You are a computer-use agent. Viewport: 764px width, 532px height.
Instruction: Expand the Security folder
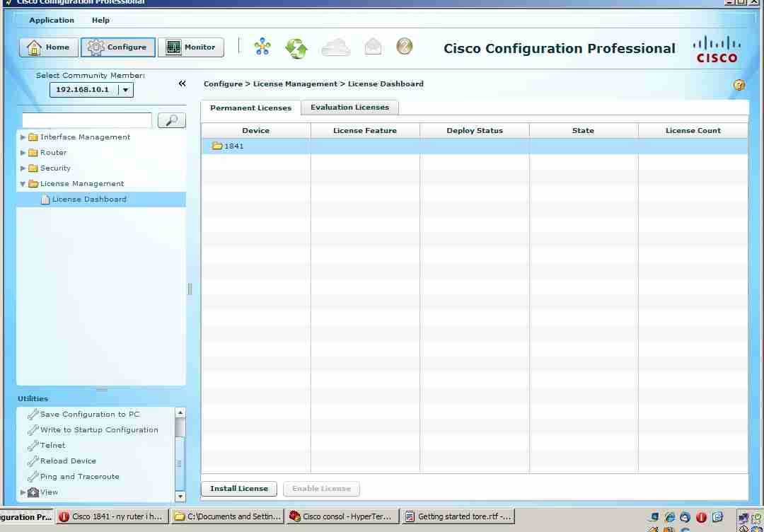(23, 168)
